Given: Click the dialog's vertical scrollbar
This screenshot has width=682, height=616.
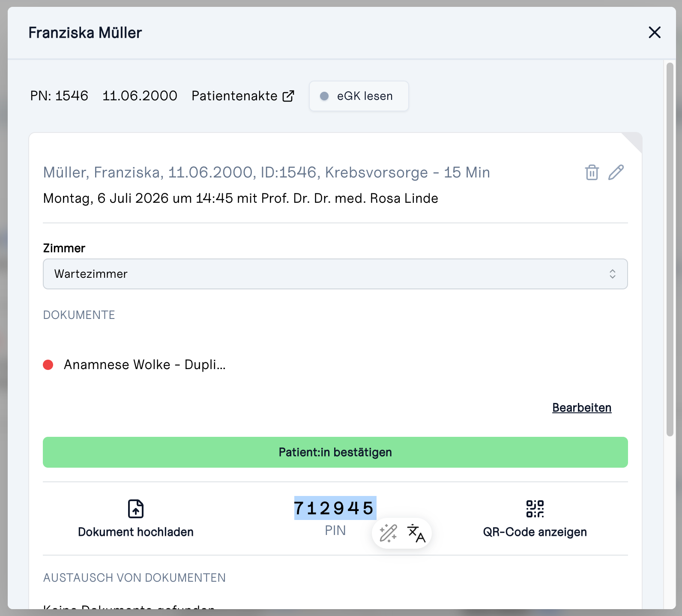Looking at the screenshot, I should point(670,249).
